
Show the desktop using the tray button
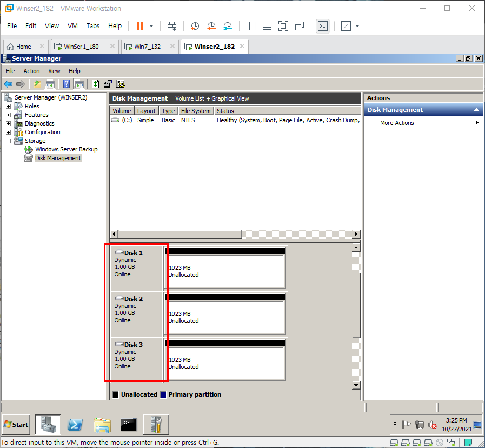pyautogui.click(x=477, y=425)
